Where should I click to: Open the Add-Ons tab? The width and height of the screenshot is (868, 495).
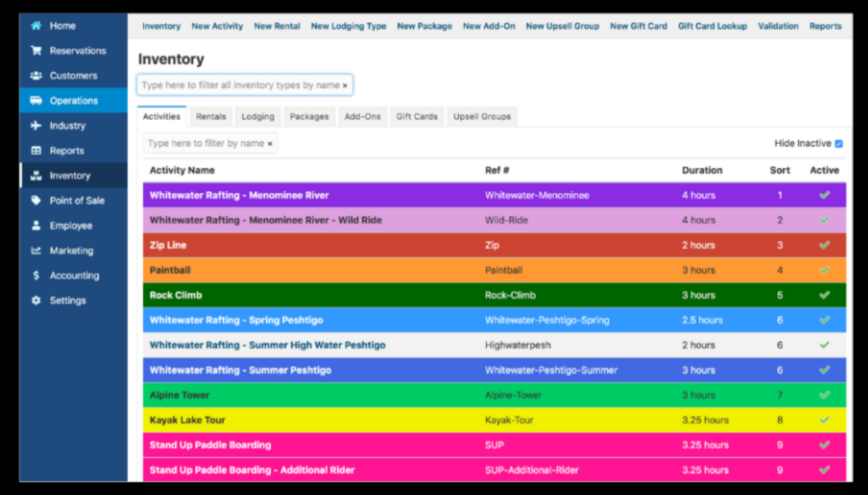362,117
